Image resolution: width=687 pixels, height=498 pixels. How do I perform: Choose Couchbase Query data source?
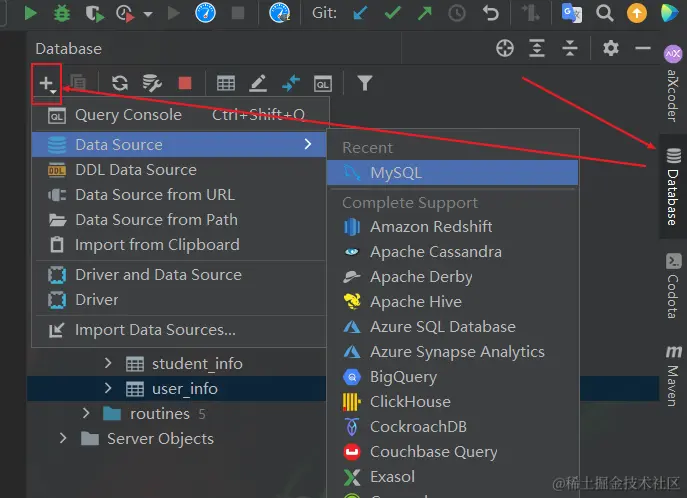coord(453,452)
